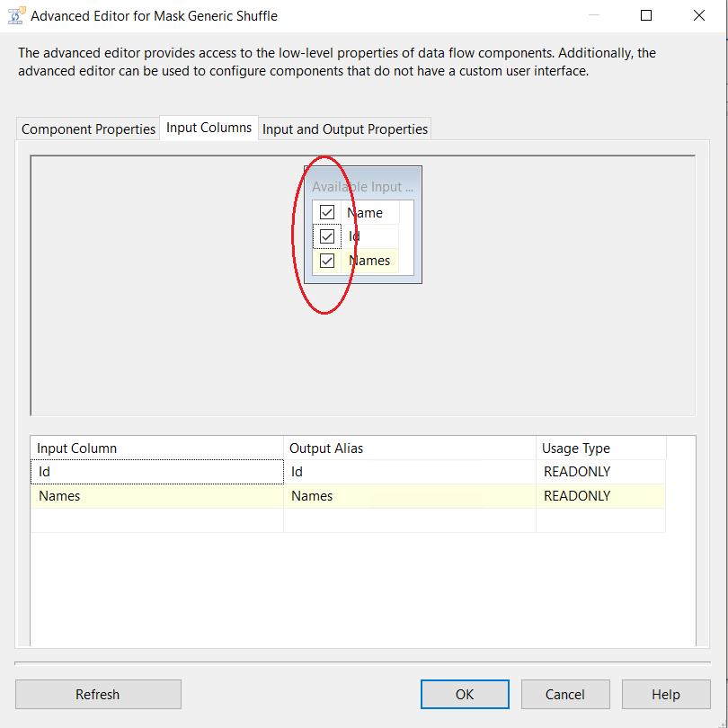
Task: Close the Advanced Editor dialog
Action: pyautogui.click(x=699, y=15)
